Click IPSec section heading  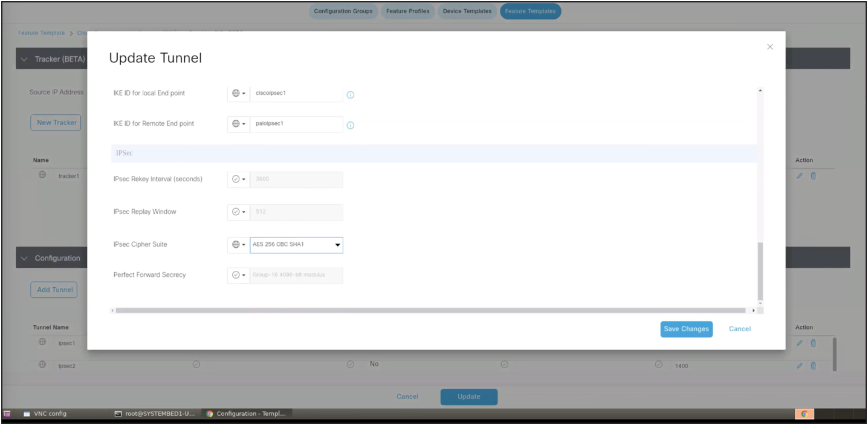[x=124, y=154]
